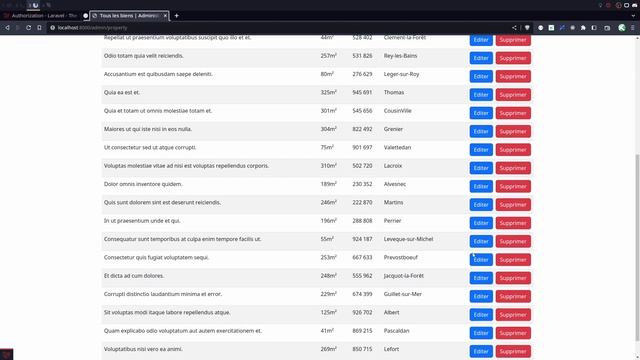Viewport: 640px width, 360px height.
Task: Open the green profile avatar
Action: pos(622,28)
